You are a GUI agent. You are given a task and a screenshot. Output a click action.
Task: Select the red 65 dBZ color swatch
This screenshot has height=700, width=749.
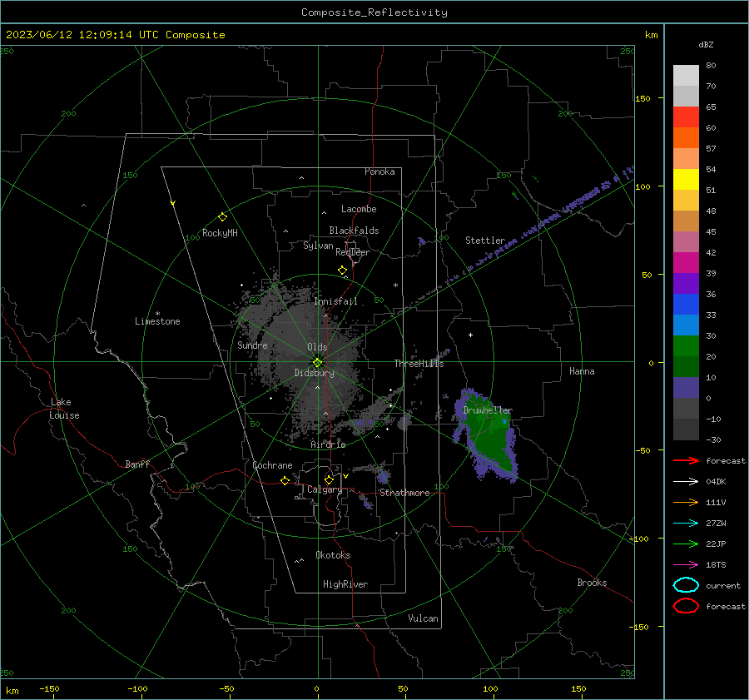(x=686, y=117)
